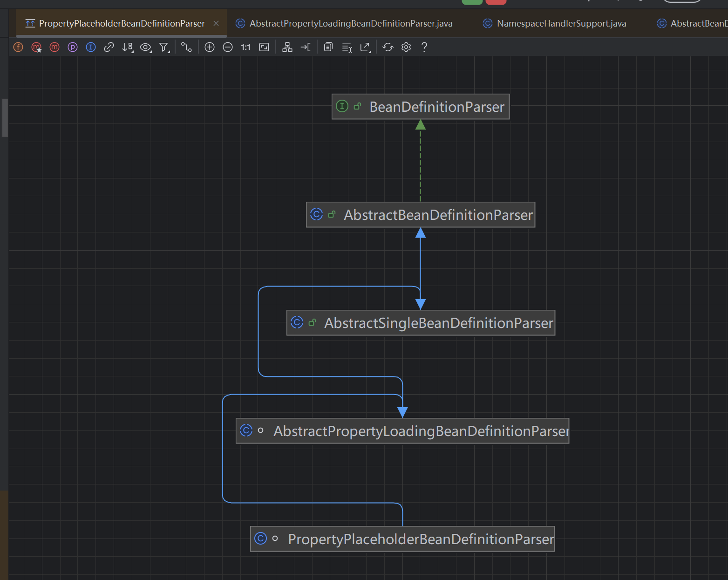Toggle Fields display in the diagram toolbar
Image resolution: width=728 pixels, height=580 pixels.
coord(18,47)
